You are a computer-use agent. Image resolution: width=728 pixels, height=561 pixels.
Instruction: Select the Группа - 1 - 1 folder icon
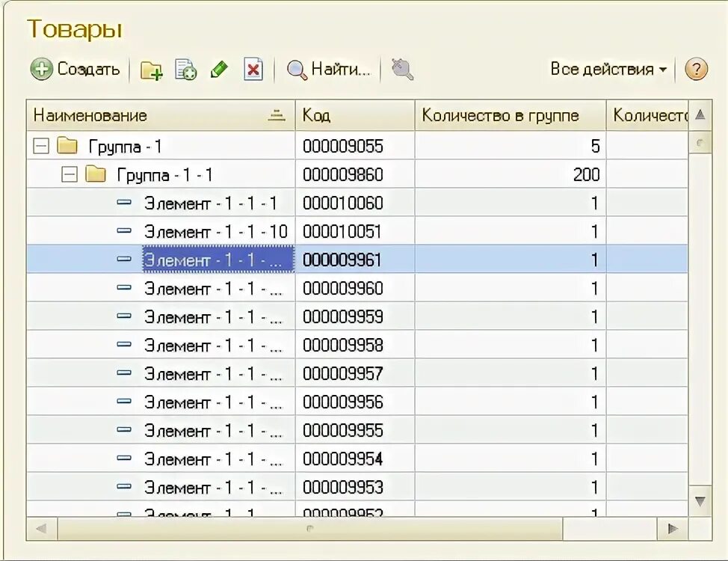click(96, 174)
